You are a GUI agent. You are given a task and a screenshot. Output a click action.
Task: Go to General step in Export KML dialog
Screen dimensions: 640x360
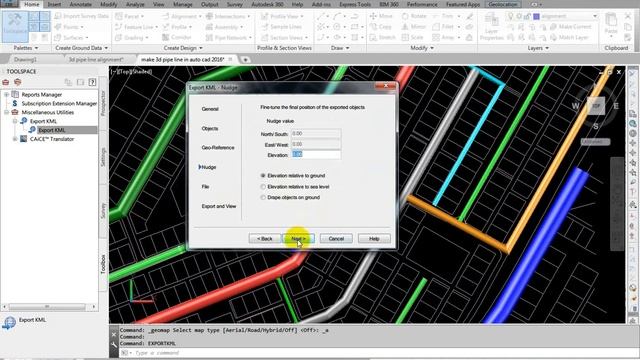[x=210, y=109]
